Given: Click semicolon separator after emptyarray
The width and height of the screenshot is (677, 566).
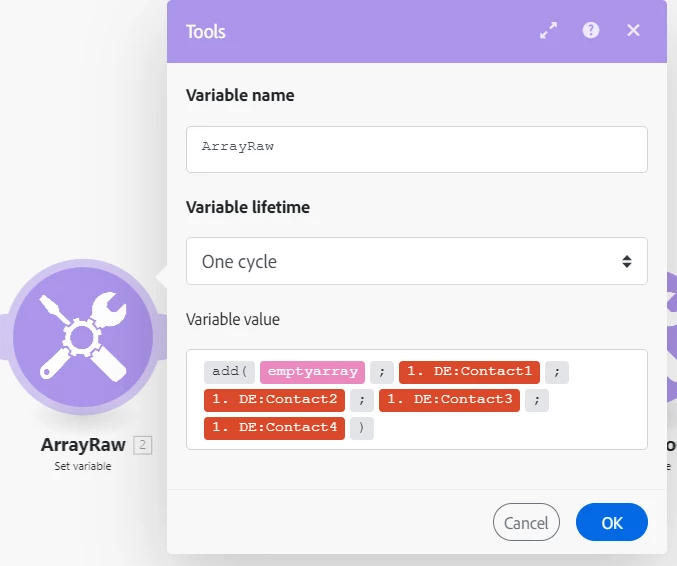Looking at the screenshot, I should click(x=382, y=372).
